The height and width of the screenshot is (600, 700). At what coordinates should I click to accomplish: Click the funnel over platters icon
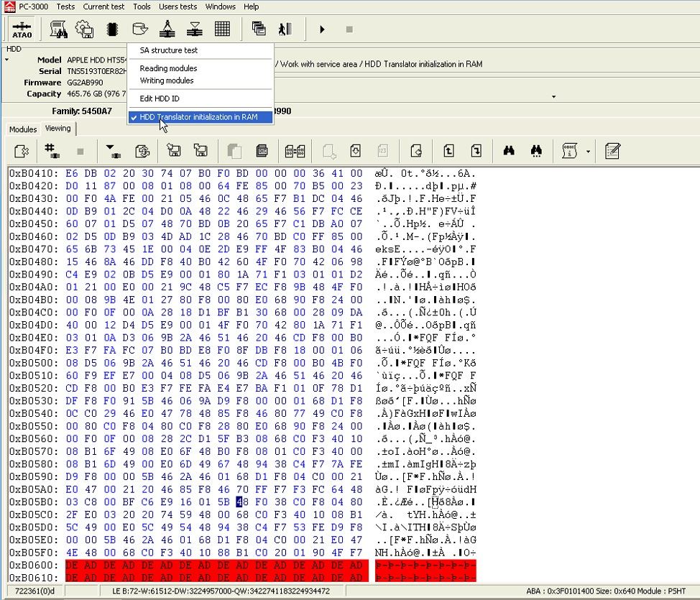tap(195, 29)
